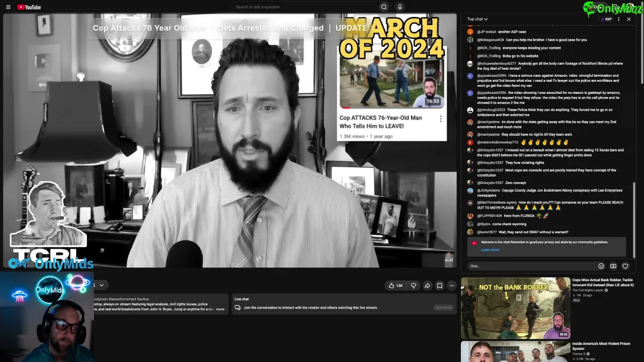This screenshot has width=644, height=362.
Task: Open the NOT the BANK ROBBER thumbnail
Action: (516, 308)
